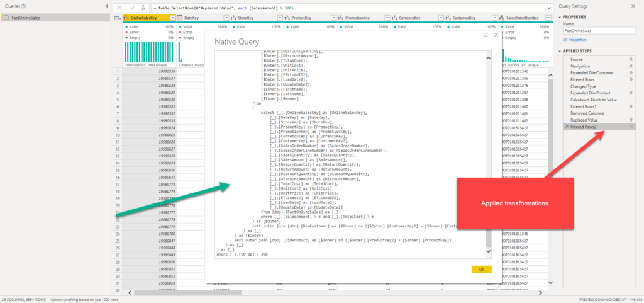Collapse the Queries pane
The width and height of the screenshot is (644, 303).
(107, 6)
